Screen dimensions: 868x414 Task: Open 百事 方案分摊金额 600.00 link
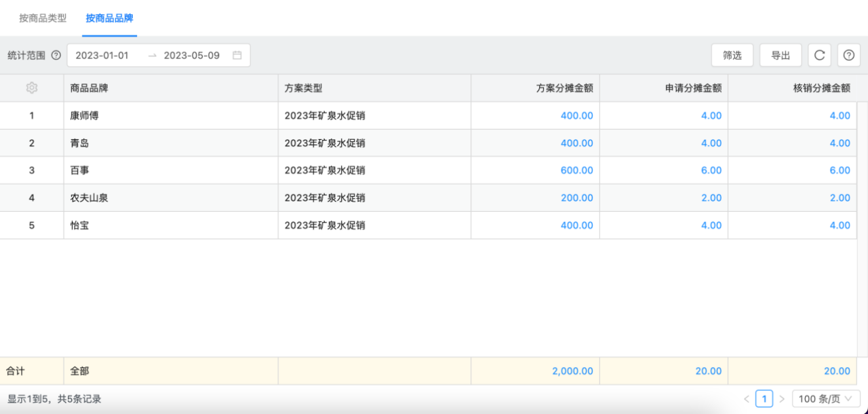pyautogui.click(x=577, y=170)
